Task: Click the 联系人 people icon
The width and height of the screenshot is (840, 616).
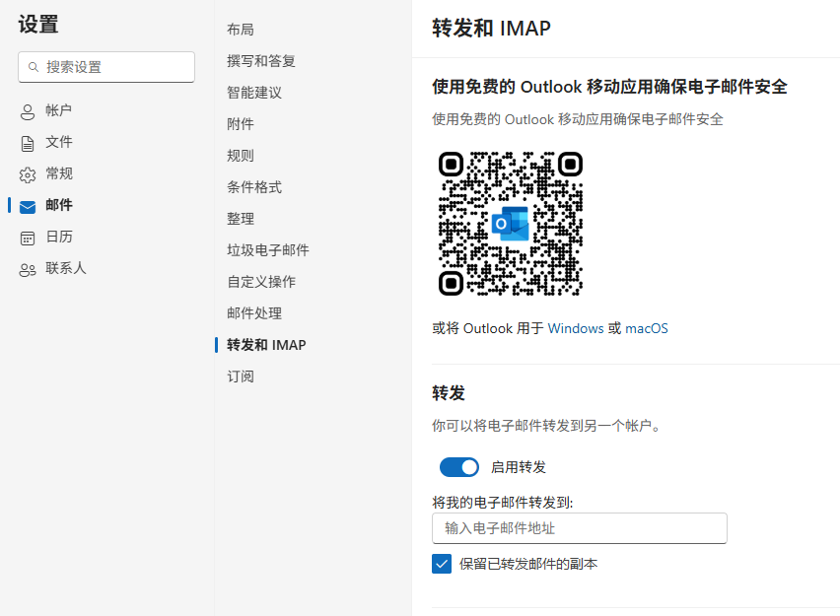Action: [28, 269]
